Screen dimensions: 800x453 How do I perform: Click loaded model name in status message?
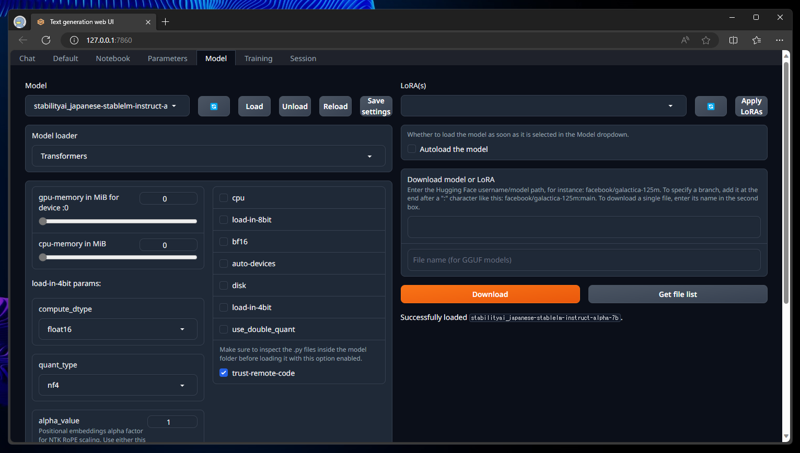(545, 317)
